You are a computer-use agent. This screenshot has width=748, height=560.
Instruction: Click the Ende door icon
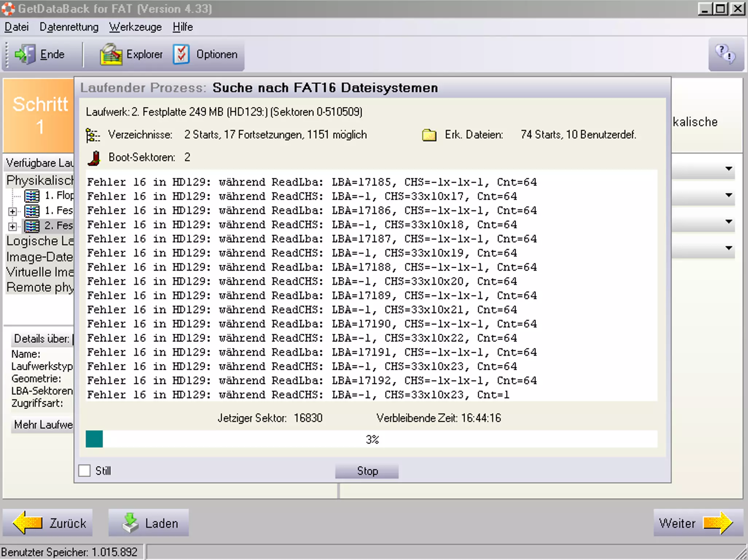pos(25,55)
